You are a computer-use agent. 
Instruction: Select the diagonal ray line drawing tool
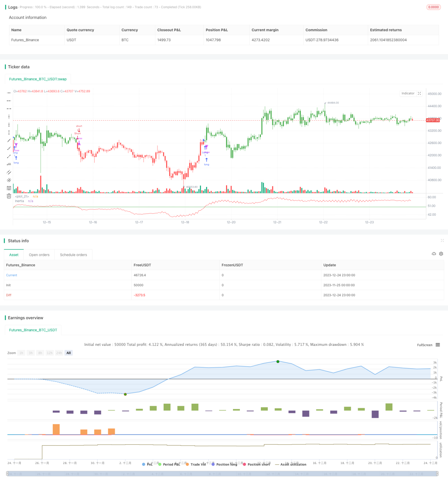point(9,148)
